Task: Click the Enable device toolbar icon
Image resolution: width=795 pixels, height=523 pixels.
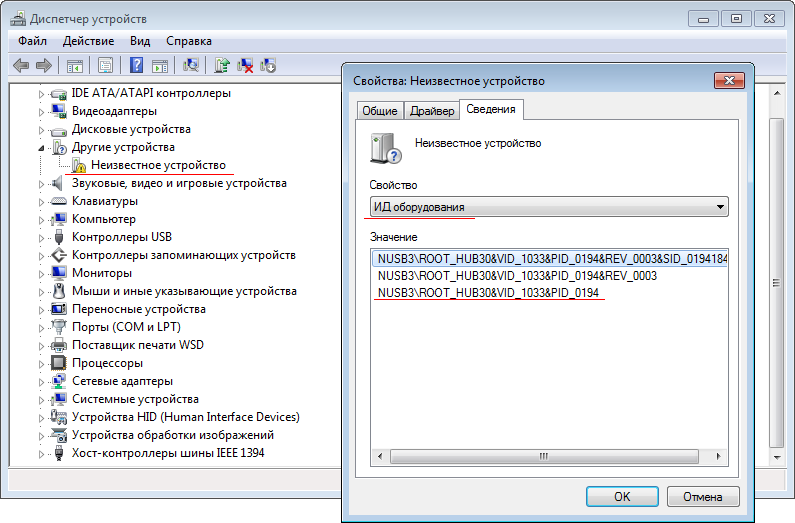Action: [x=268, y=65]
